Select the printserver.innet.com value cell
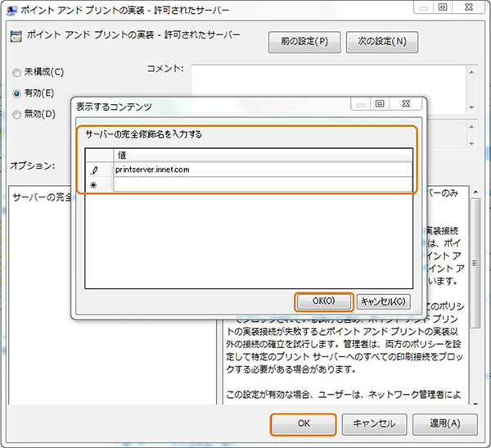Image resolution: width=491 pixels, height=448 pixels. tap(262, 170)
